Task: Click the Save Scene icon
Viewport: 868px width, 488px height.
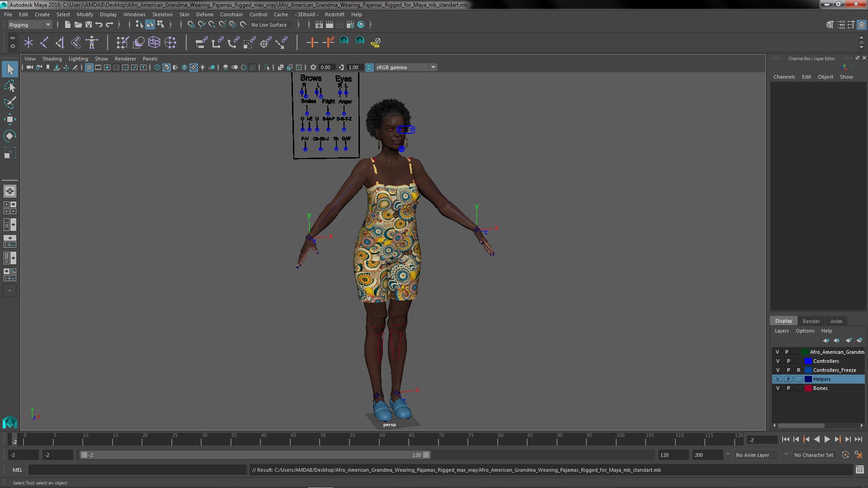Action: pos(89,25)
